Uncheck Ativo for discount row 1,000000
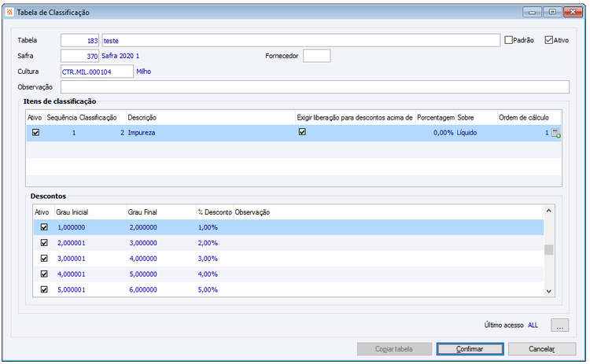590x364 pixels. (44, 227)
